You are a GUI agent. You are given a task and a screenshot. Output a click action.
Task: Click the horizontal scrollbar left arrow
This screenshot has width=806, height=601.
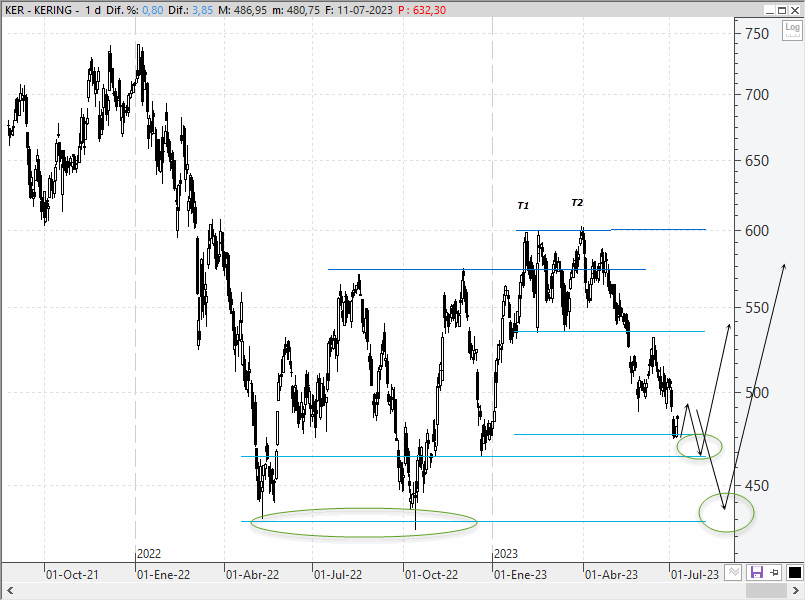9,590
